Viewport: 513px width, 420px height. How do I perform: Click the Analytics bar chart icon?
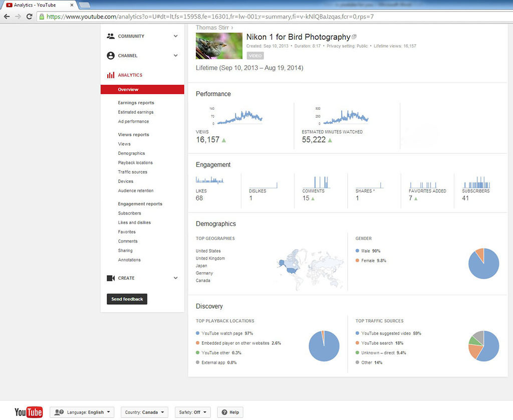pyautogui.click(x=111, y=75)
